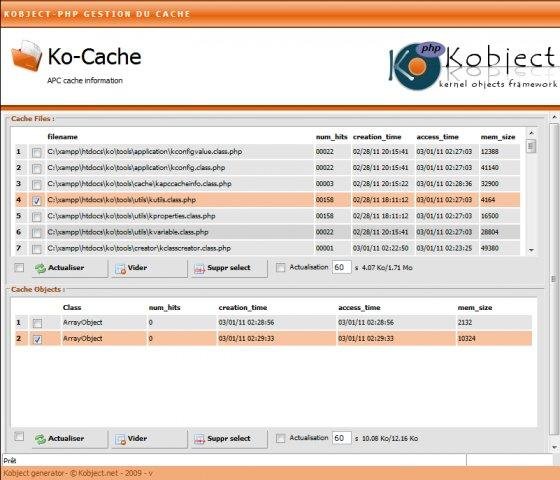Click mem_size value 16500
Viewport: 560px width, 480px height.
489,216
